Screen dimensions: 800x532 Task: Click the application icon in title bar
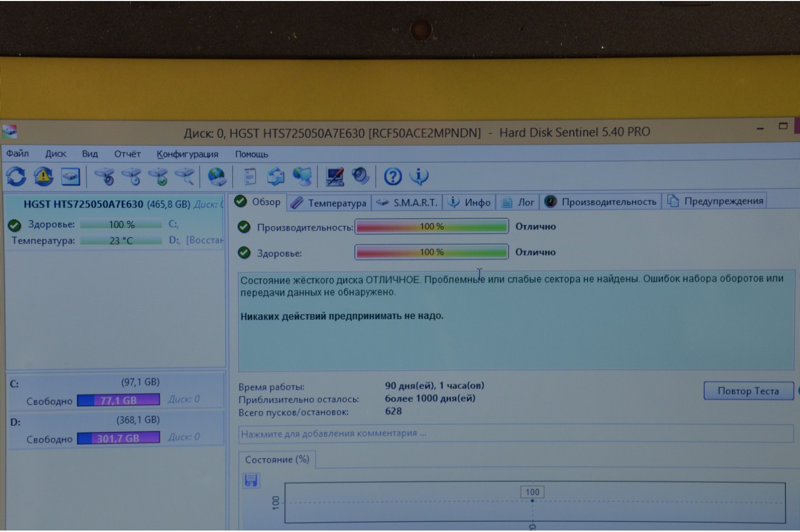tap(10, 132)
